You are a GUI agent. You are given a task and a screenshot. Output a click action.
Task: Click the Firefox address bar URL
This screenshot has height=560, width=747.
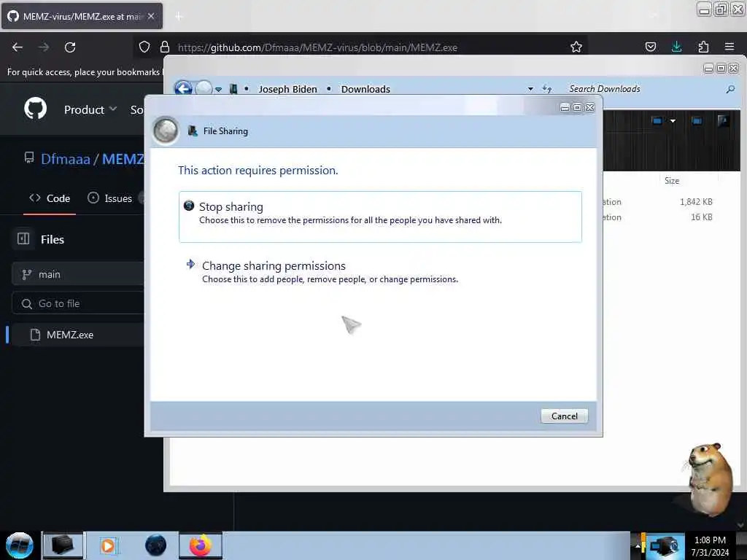pyautogui.click(x=317, y=47)
